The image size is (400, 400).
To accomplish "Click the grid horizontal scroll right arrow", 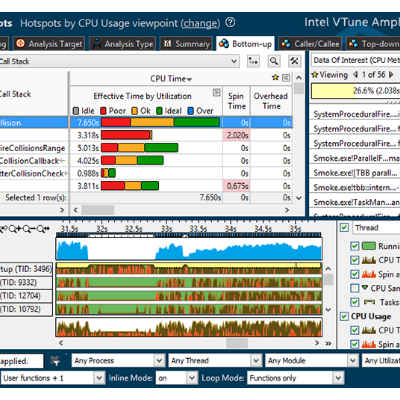I will pos(287,210).
